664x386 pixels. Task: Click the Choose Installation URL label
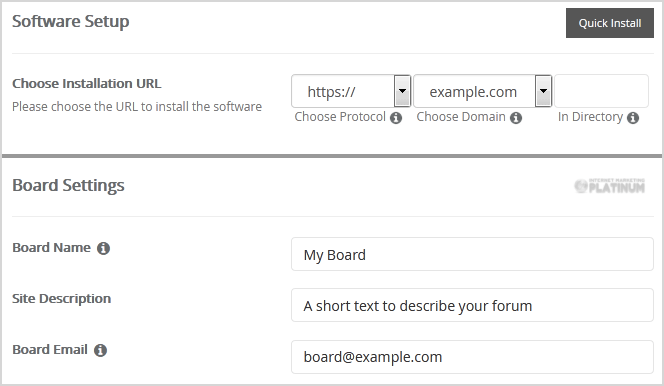coord(87,83)
